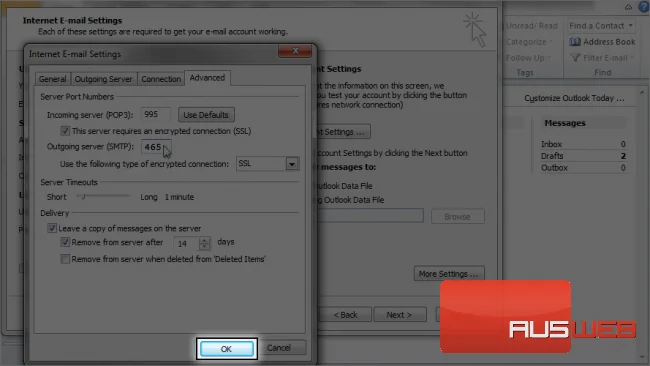
Task: Select the General tab
Action: pos(52,79)
